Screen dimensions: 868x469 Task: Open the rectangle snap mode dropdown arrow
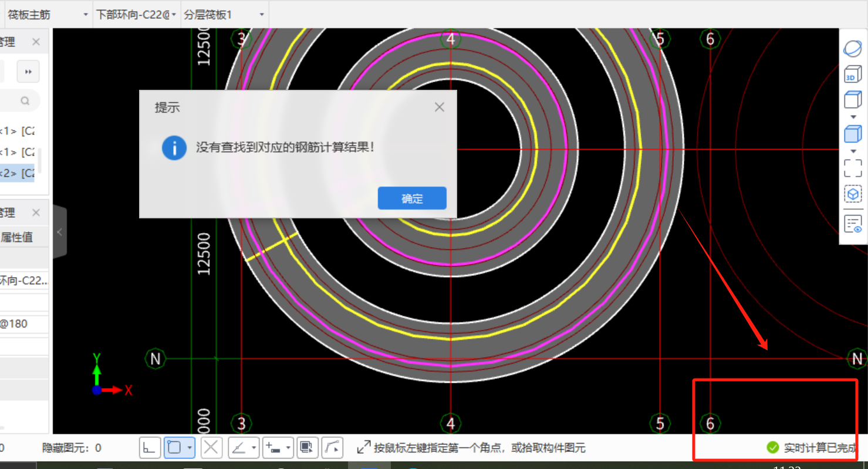(190, 448)
